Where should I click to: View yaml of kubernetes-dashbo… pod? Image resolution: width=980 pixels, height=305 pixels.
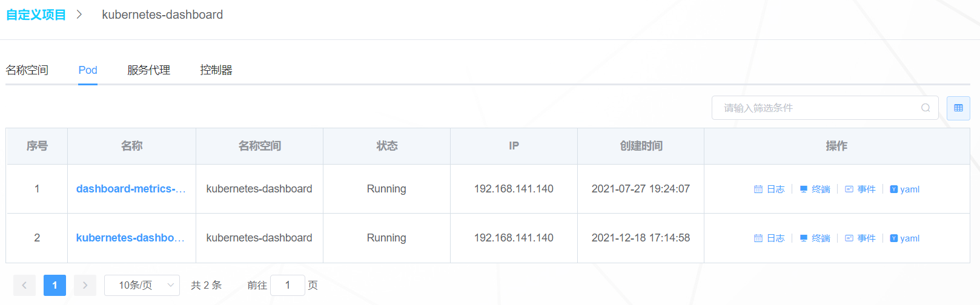(905, 238)
